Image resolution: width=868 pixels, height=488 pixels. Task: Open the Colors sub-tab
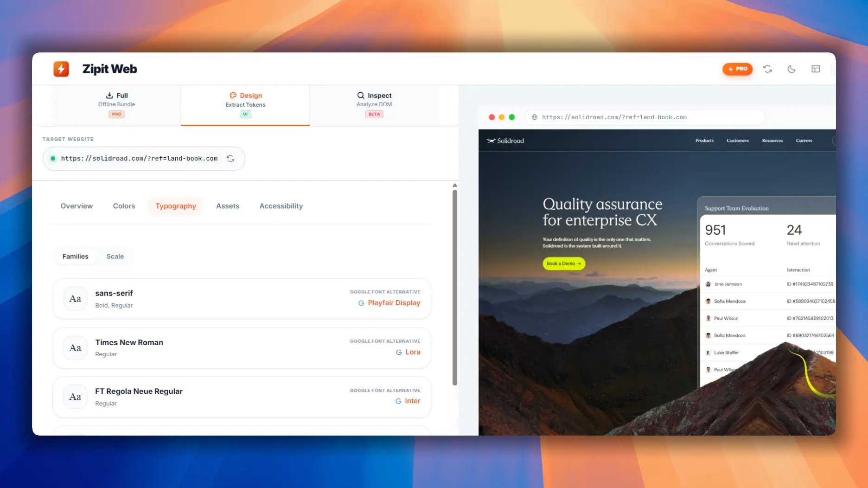pyautogui.click(x=124, y=206)
